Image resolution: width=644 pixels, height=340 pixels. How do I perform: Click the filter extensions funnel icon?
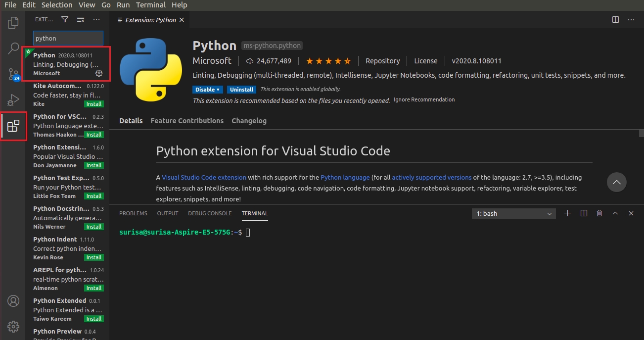tap(65, 19)
